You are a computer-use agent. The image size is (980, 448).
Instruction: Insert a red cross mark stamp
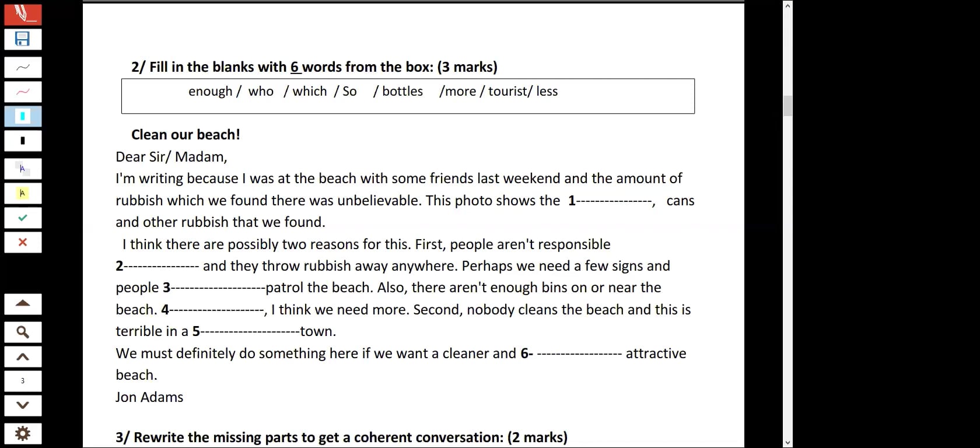(23, 242)
